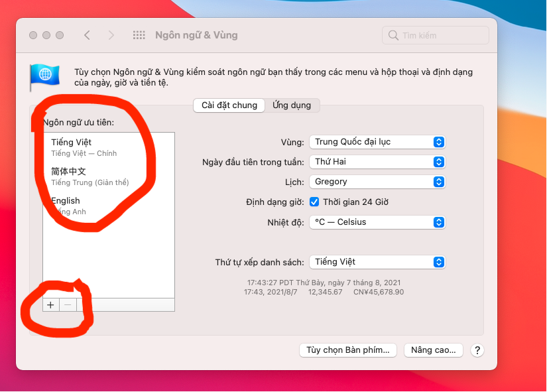Viewport: 547px width, 392px height.
Task: Open the Vùng region dropdown
Action: click(x=377, y=142)
